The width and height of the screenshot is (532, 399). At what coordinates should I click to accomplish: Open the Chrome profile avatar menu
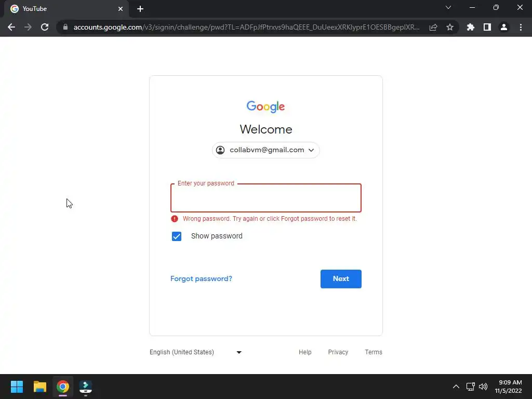[504, 27]
